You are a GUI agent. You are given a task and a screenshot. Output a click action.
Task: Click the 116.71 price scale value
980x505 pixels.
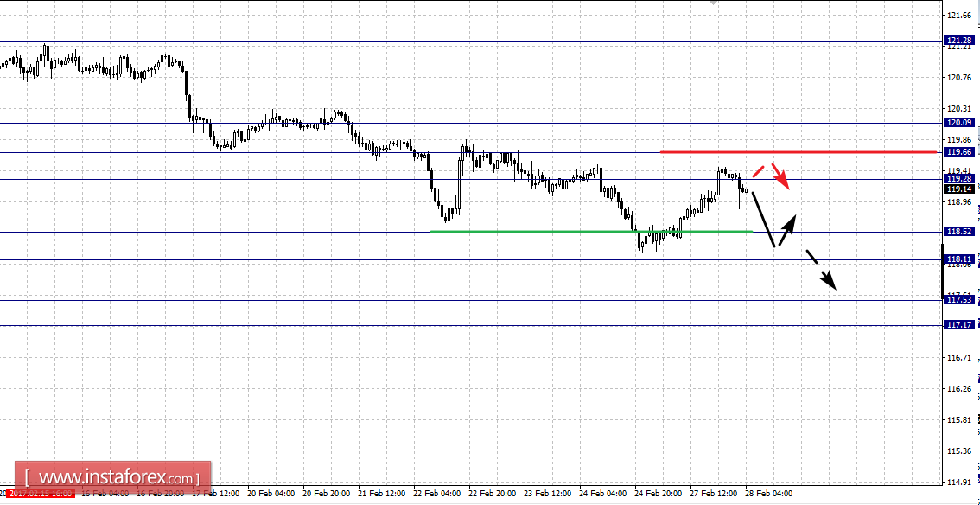click(959, 358)
